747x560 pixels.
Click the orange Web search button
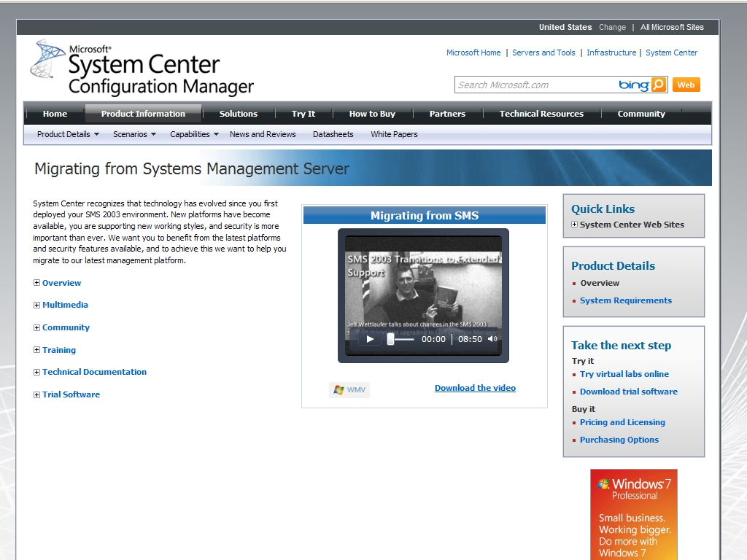pyautogui.click(x=686, y=85)
